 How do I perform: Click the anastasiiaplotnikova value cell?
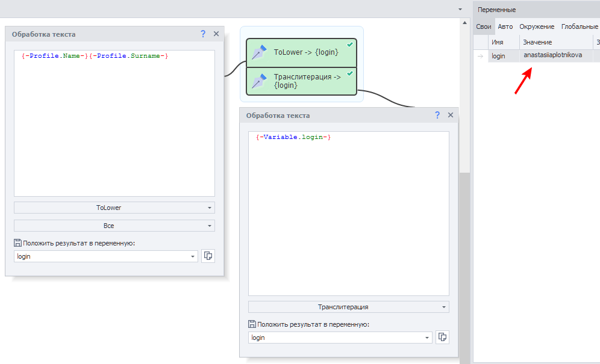553,55
